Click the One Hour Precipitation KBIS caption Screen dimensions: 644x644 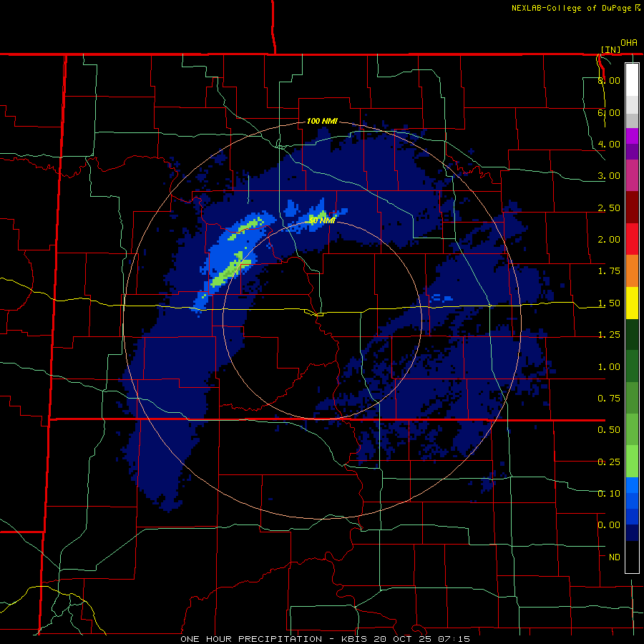pos(326,639)
